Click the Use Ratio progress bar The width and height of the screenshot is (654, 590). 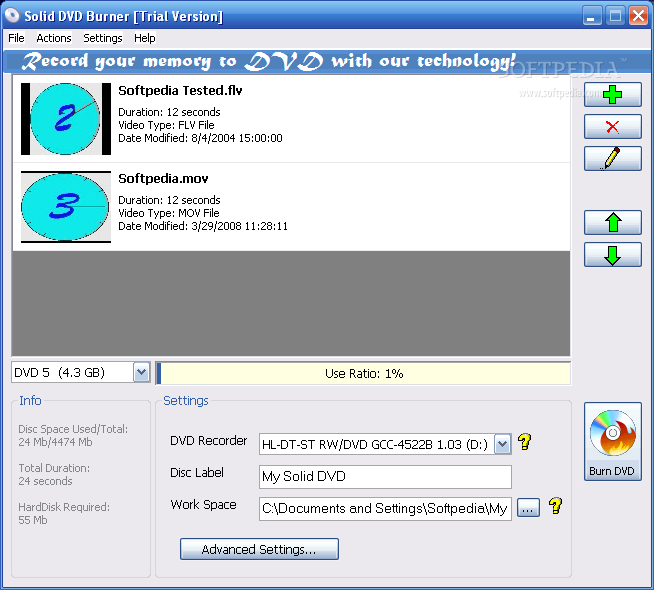point(363,373)
